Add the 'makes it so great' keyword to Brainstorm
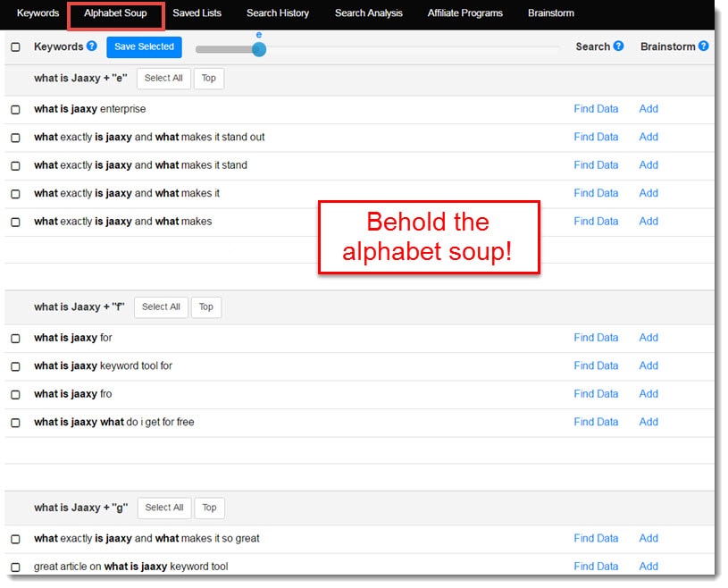This screenshot has width=728, height=588. tap(649, 538)
